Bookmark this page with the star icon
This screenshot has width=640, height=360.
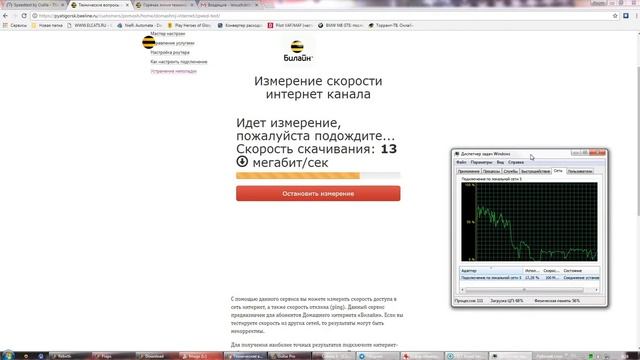coord(615,16)
